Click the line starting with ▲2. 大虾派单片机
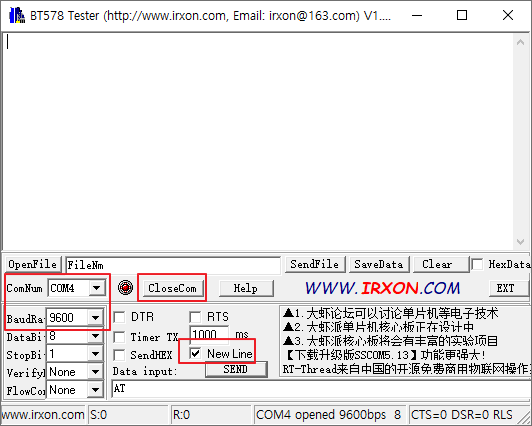532x426 pixels. coord(378,327)
